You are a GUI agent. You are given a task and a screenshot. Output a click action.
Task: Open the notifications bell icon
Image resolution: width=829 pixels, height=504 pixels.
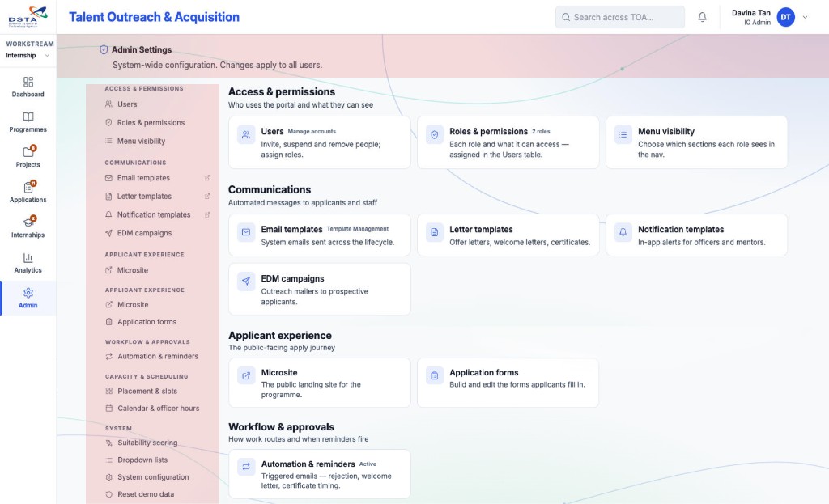tap(702, 17)
